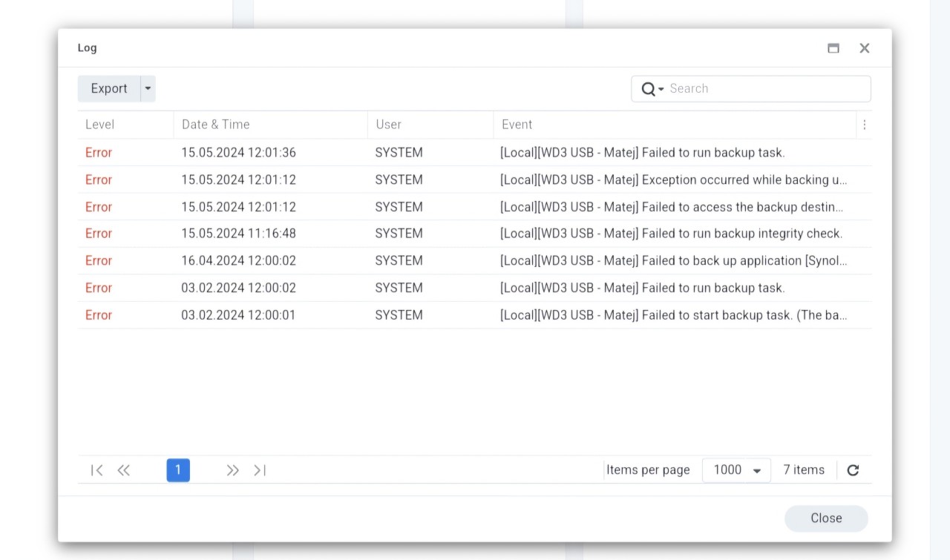Close the Log window with Close button
The image size is (950, 560).
[826, 518]
